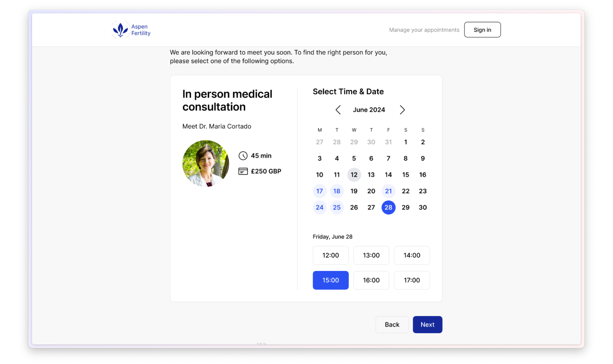Click Manage your appointments link

(x=424, y=29)
